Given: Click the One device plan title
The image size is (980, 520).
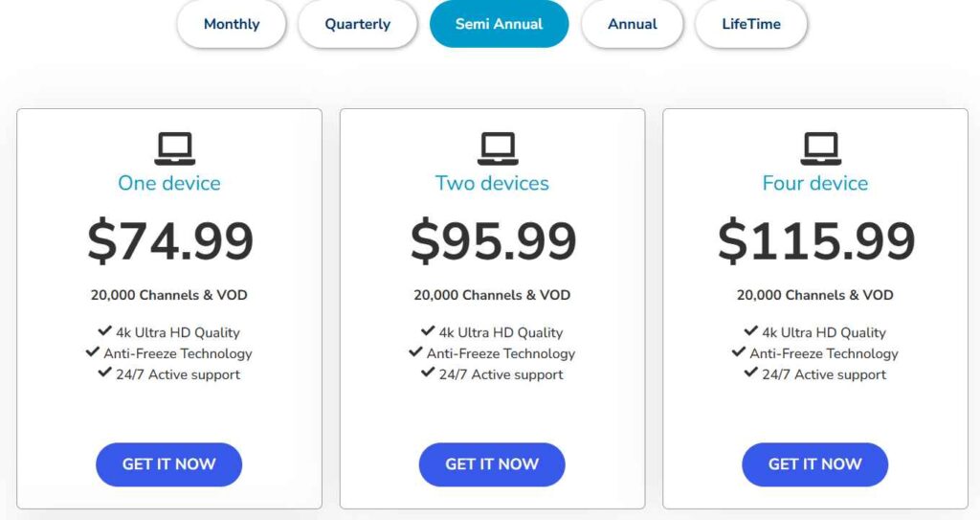Looking at the screenshot, I should [x=169, y=183].
